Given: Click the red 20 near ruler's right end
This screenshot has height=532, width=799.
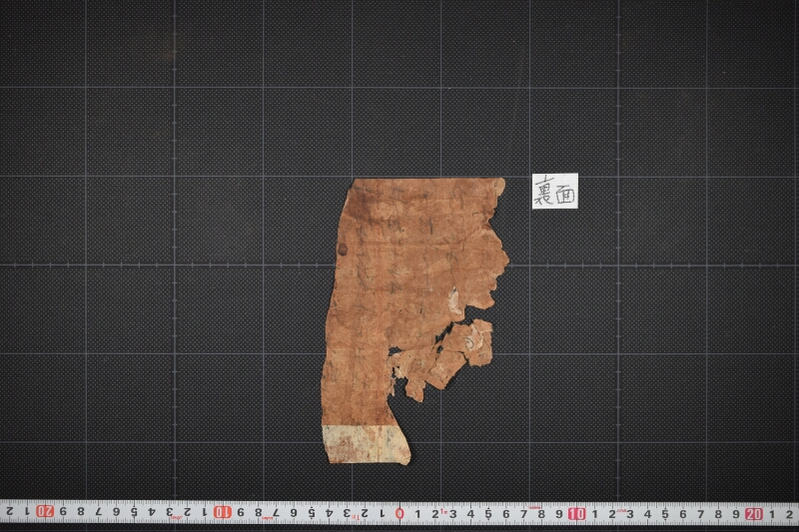Looking at the screenshot, I should pos(754,514).
